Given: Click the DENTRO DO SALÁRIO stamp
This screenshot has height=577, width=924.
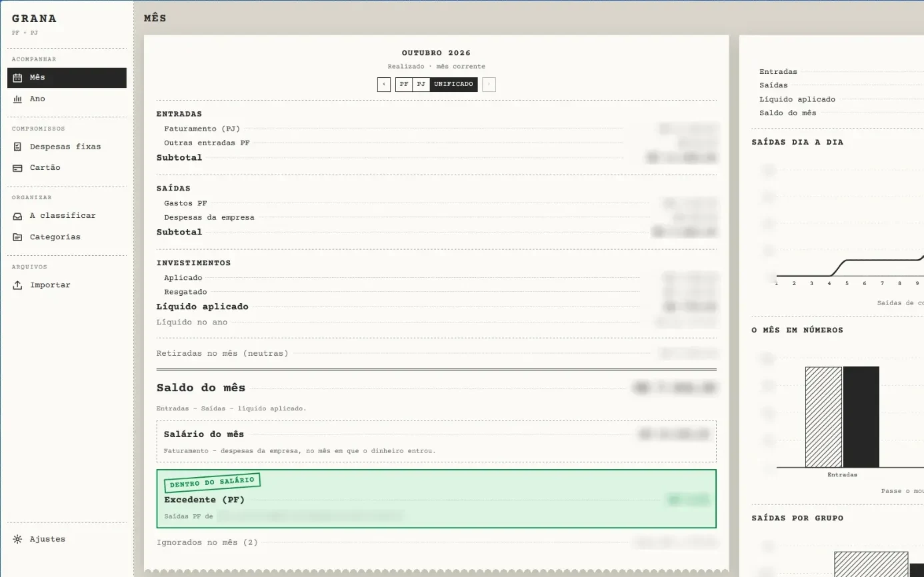Looking at the screenshot, I should tap(211, 482).
